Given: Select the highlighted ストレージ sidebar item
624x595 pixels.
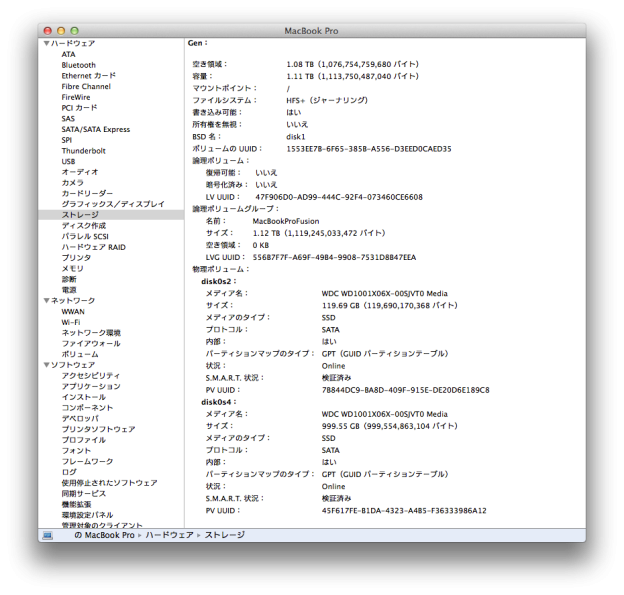Looking at the screenshot, I should pos(111,215).
